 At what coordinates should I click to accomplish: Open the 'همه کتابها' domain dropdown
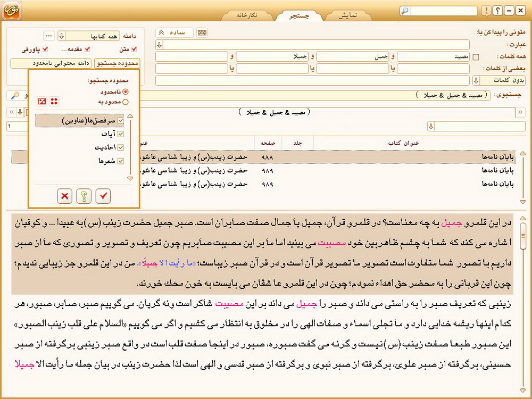[61, 36]
